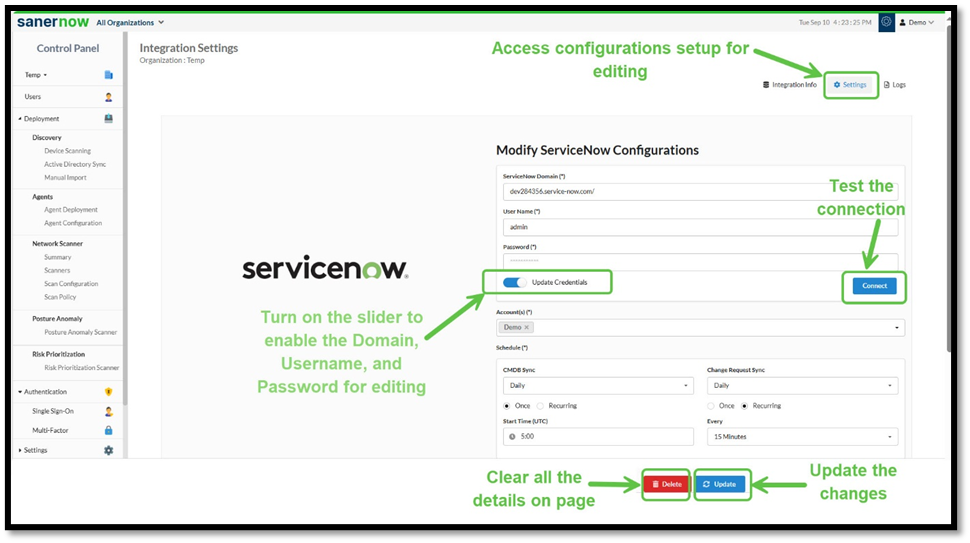Open the Demo user menu

pyautogui.click(x=917, y=22)
